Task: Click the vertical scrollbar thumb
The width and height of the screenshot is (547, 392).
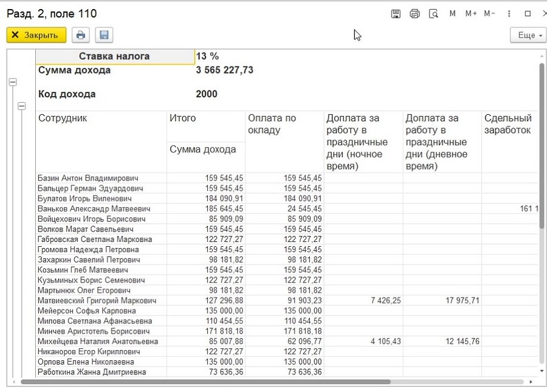Action: [542, 146]
